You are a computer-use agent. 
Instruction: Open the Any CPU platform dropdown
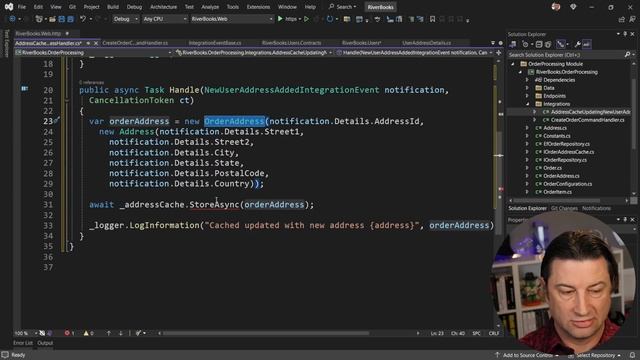[164, 19]
